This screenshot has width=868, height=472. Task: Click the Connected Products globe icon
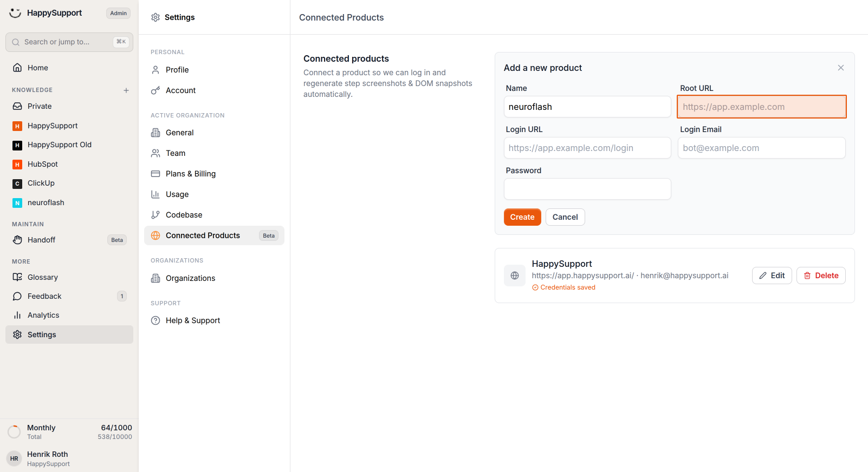click(x=156, y=235)
